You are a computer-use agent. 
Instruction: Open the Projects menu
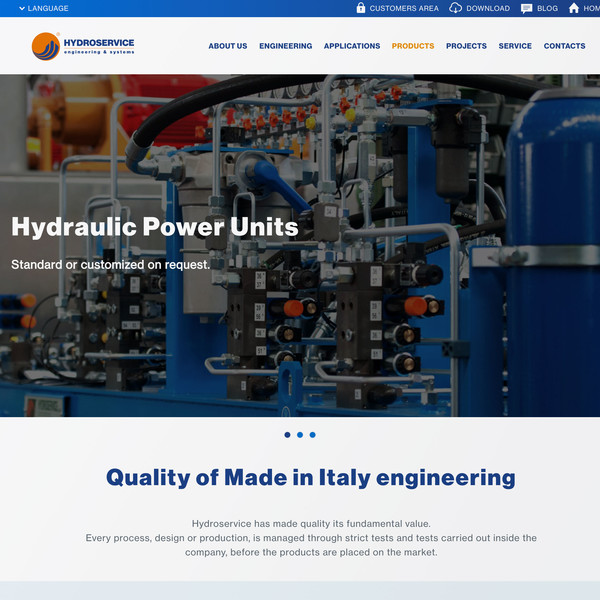466,46
